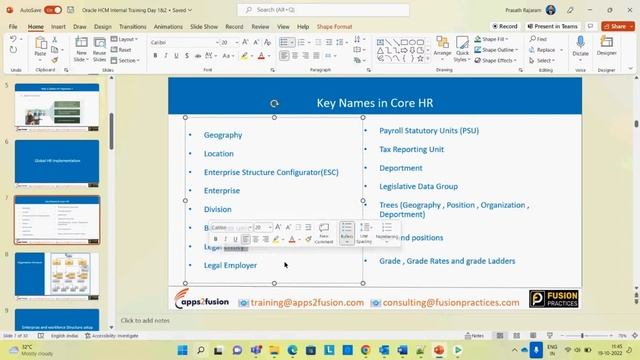
Task: Click the Find magnifier icon
Action: [x=532, y=39]
